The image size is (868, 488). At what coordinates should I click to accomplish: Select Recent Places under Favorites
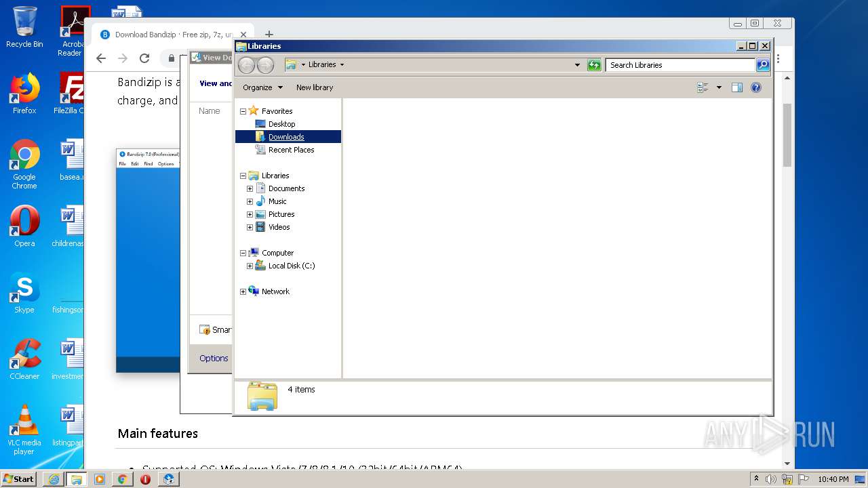click(x=291, y=150)
